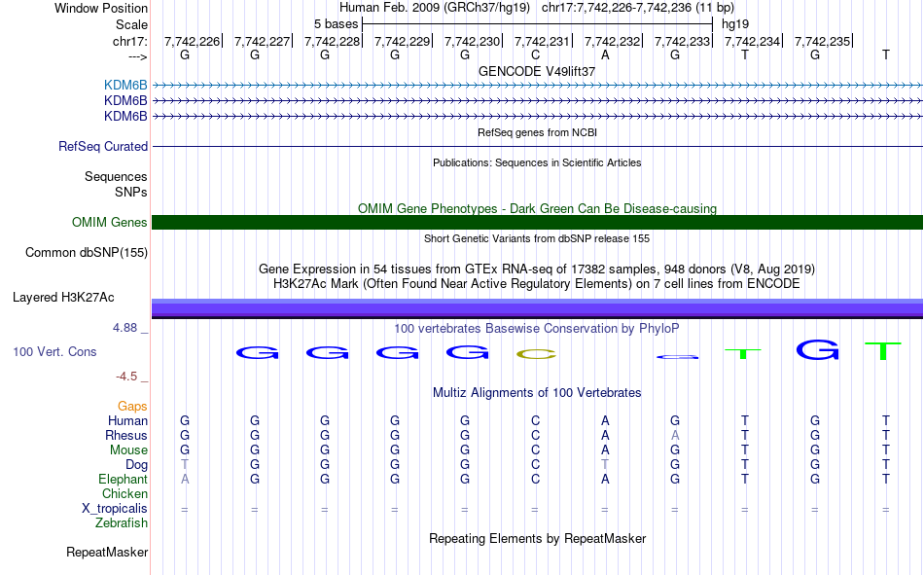Click reference base C in the sequence row
The width and height of the screenshot is (924, 575).
tap(535, 54)
